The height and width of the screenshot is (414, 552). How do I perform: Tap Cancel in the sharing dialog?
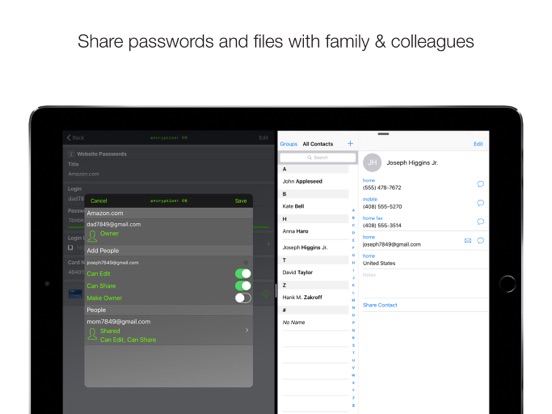click(x=99, y=201)
